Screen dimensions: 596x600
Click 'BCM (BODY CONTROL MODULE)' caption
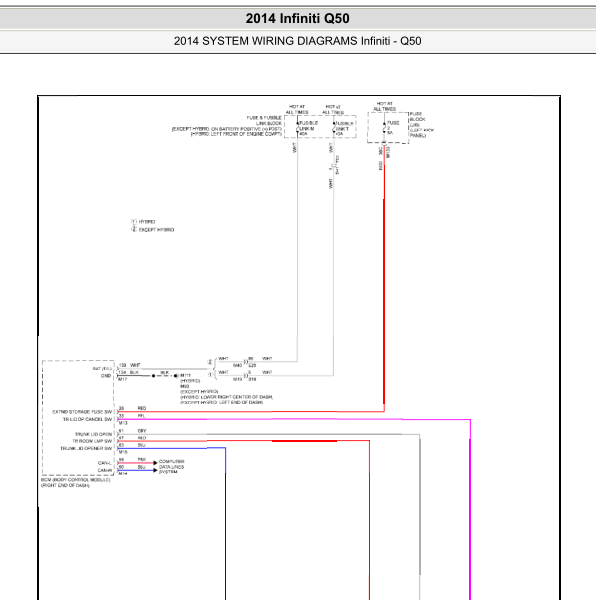(76, 480)
